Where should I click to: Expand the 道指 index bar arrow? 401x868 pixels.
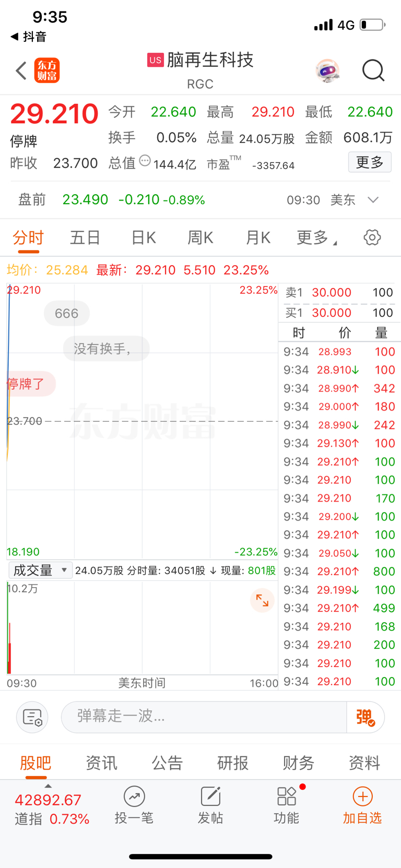click(48, 786)
